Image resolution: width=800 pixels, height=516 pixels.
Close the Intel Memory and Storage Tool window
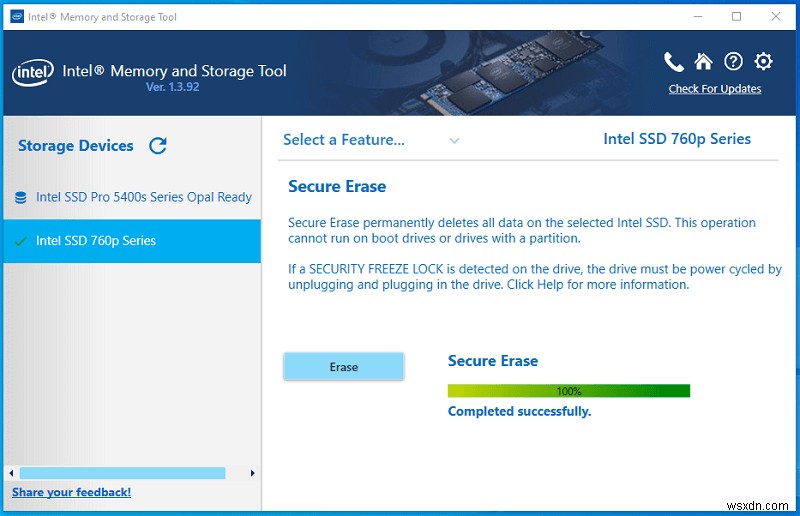coord(776,17)
